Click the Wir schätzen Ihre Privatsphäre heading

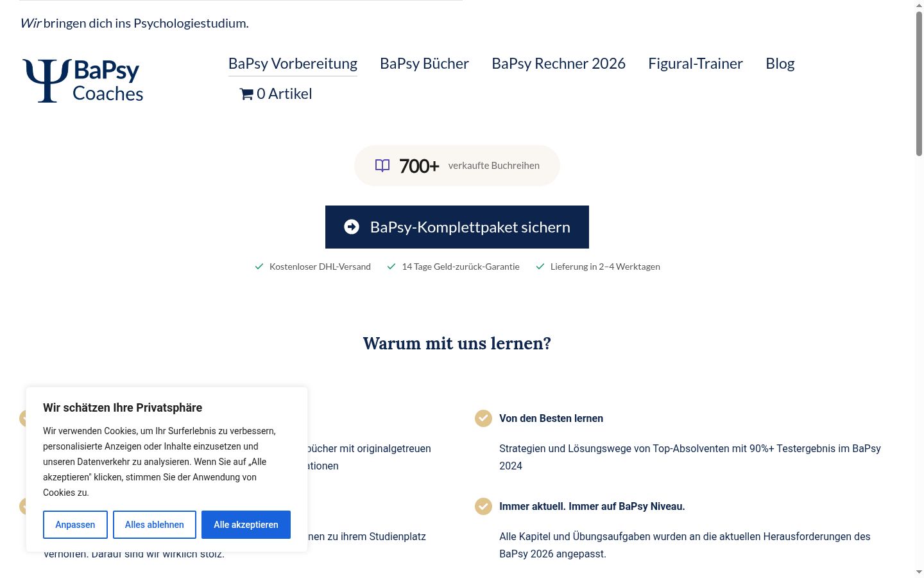[123, 408]
